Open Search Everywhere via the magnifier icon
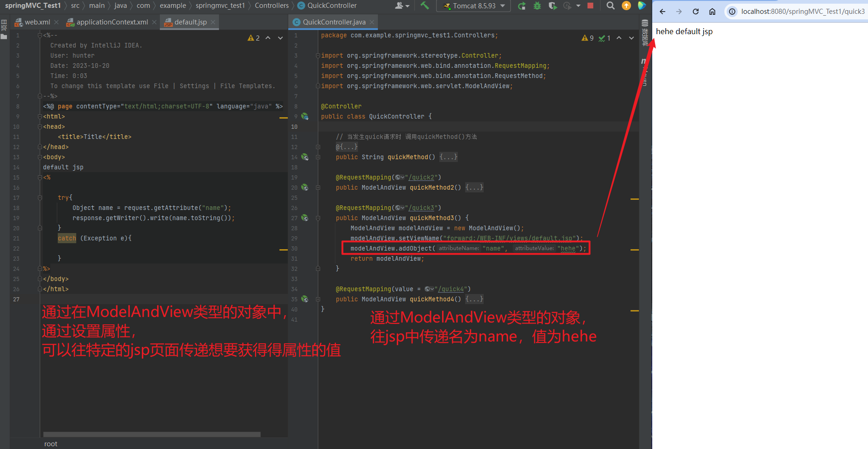Screen dimensions: 868x449 point(610,6)
